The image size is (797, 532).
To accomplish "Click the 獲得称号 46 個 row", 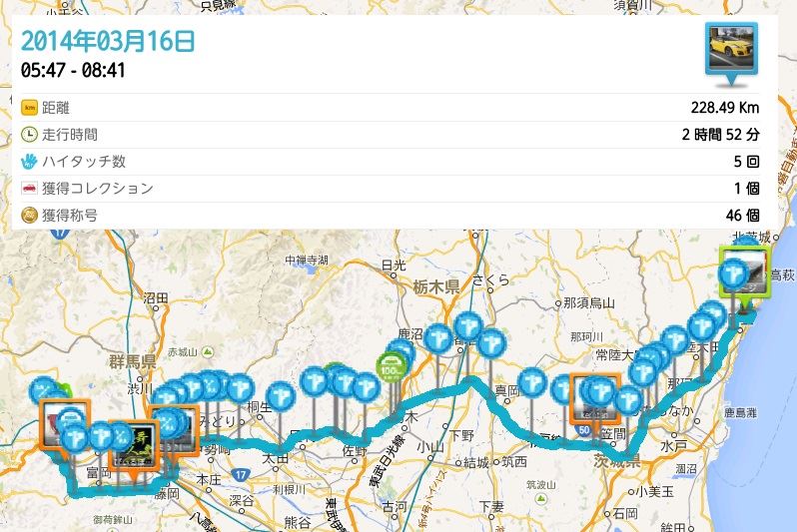I will pyautogui.click(x=390, y=216).
